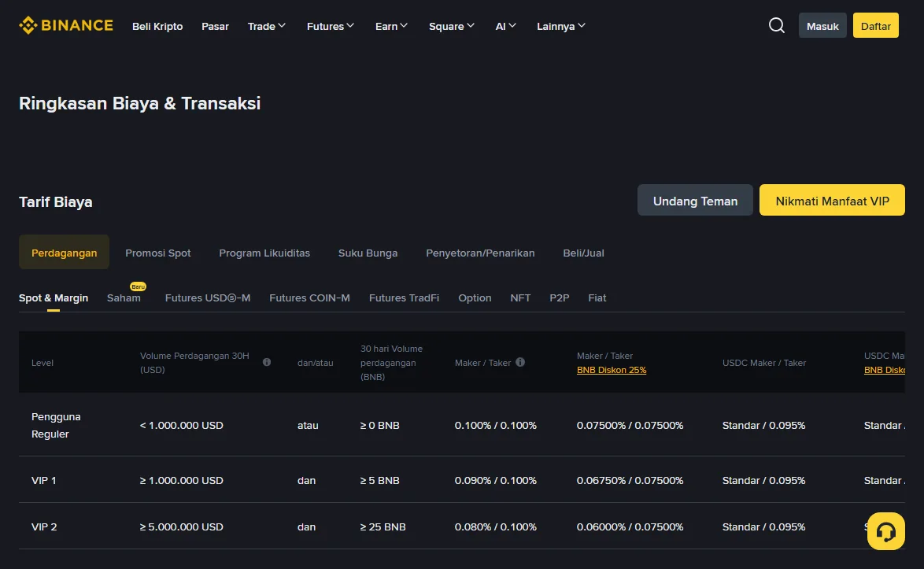Switch to the Suku Bunga tab
The width and height of the screenshot is (924, 569).
point(368,253)
